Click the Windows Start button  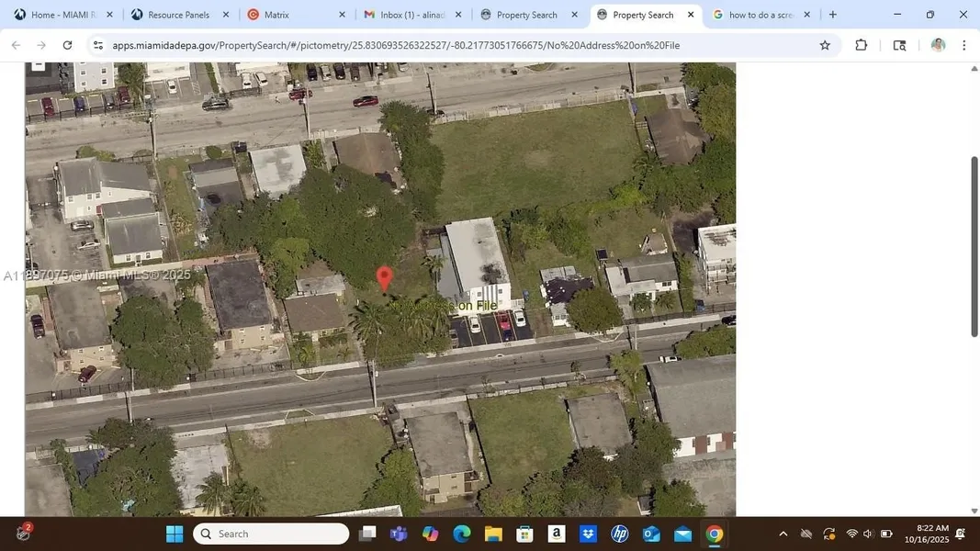pyautogui.click(x=175, y=534)
